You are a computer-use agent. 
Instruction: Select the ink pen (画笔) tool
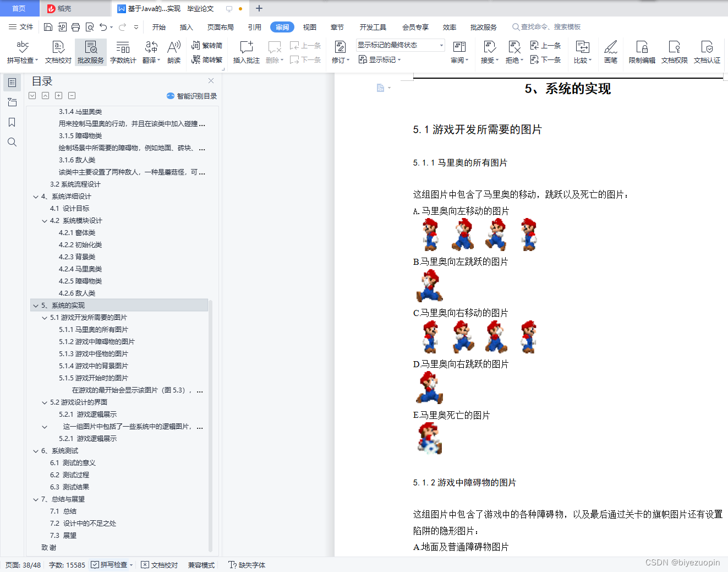pos(611,52)
